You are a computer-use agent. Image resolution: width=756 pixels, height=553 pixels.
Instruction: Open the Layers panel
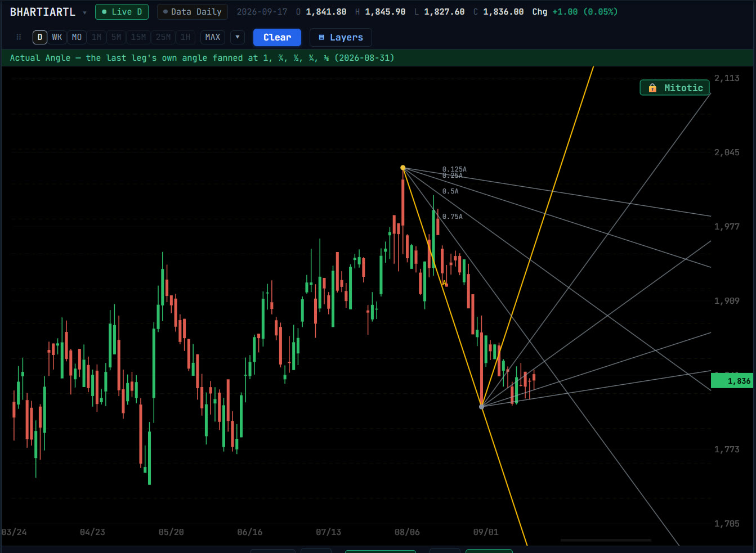click(341, 37)
